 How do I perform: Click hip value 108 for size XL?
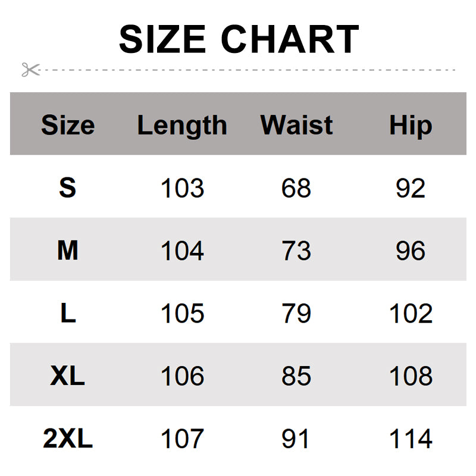(411, 376)
